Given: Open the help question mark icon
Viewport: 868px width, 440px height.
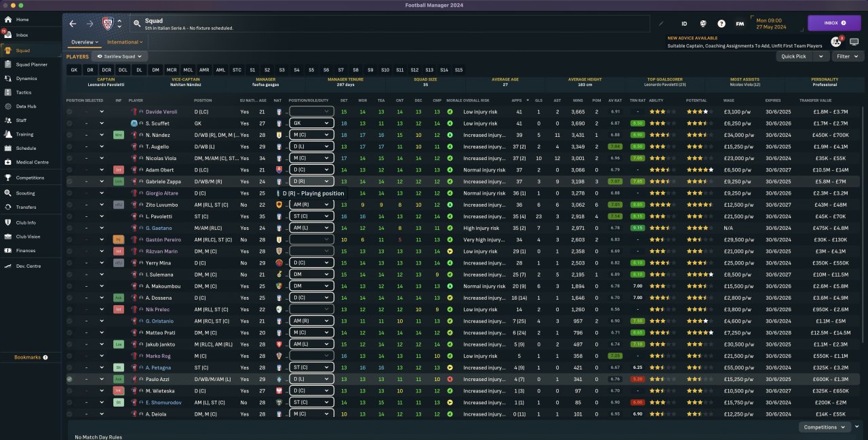Looking at the screenshot, I should point(722,24).
